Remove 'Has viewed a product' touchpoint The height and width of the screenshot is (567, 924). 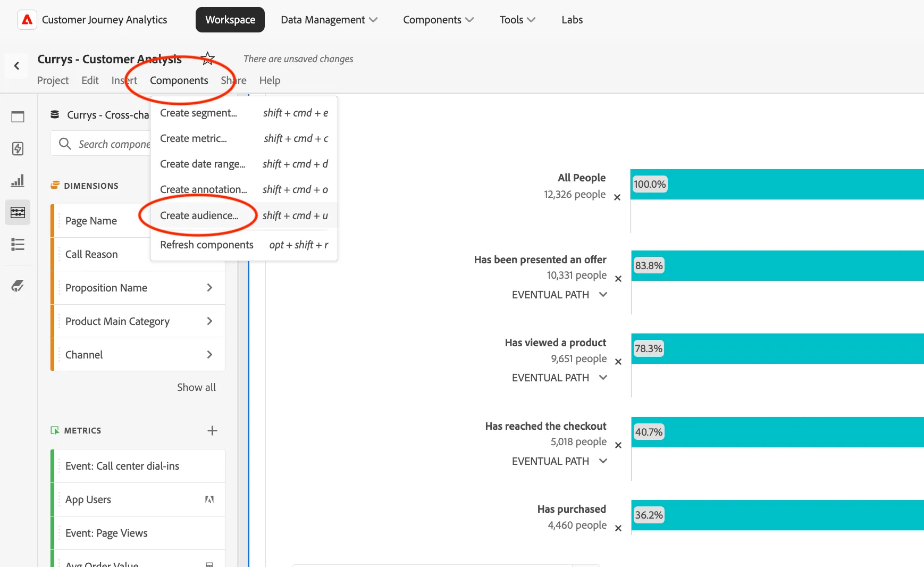click(618, 362)
